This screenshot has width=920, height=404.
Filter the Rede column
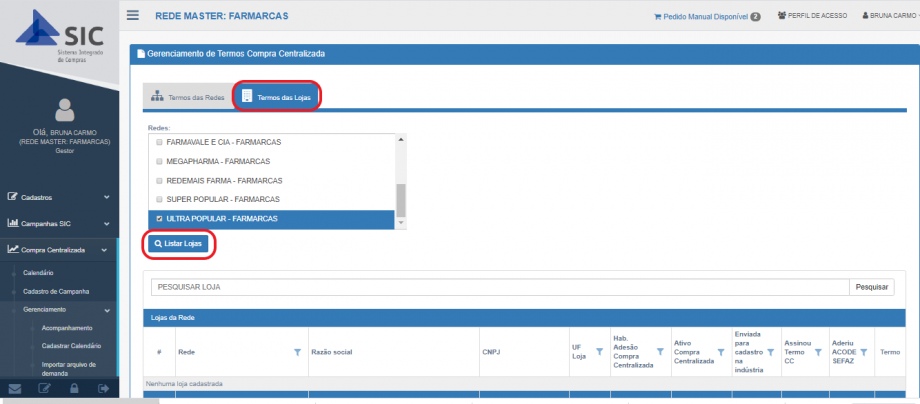(297, 352)
